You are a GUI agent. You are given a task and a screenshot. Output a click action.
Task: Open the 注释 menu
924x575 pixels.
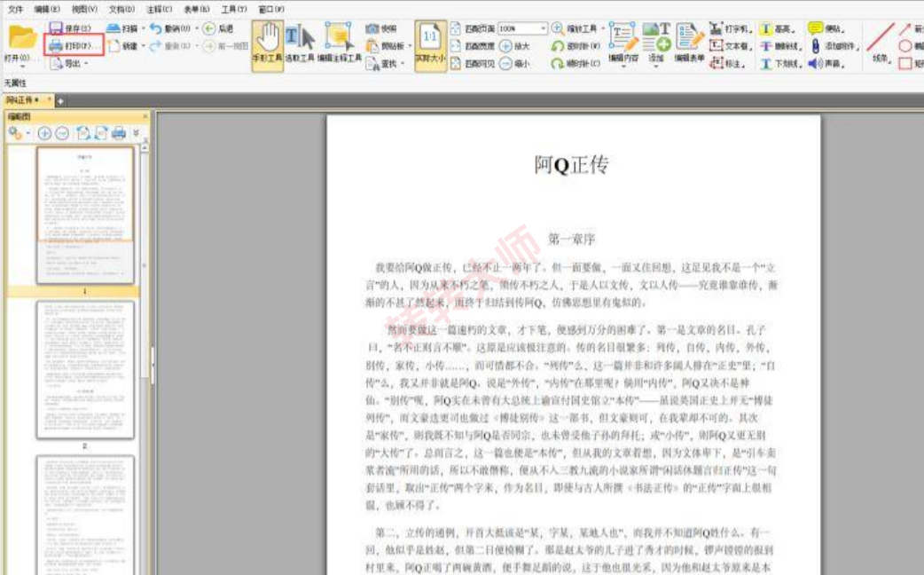click(x=159, y=9)
